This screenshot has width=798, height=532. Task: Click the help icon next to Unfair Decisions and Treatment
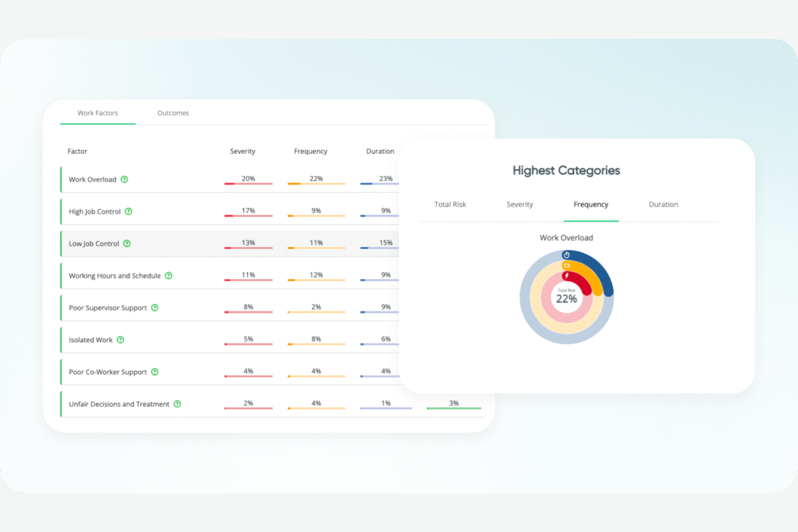coord(177,404)
